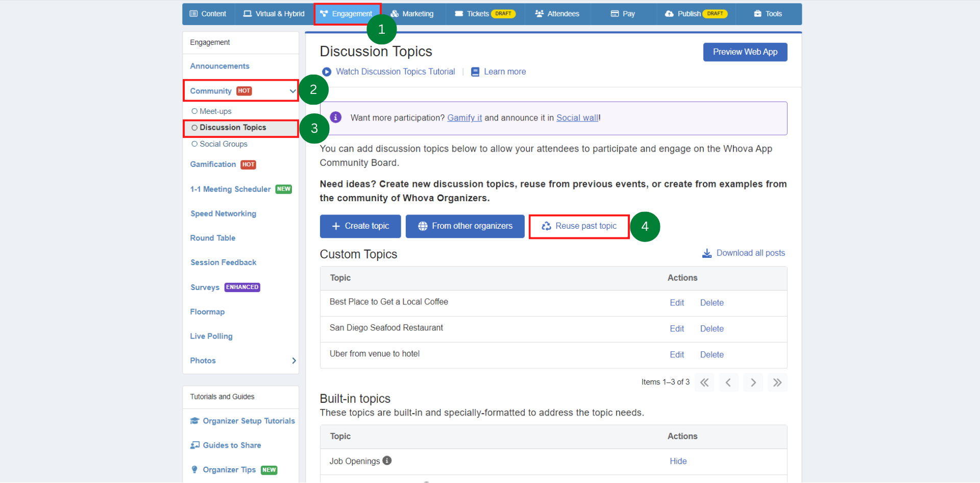The height and width of the screenshot is (483, 980).
Task: Click From other organizers button
Action: (x=465, y=226)
